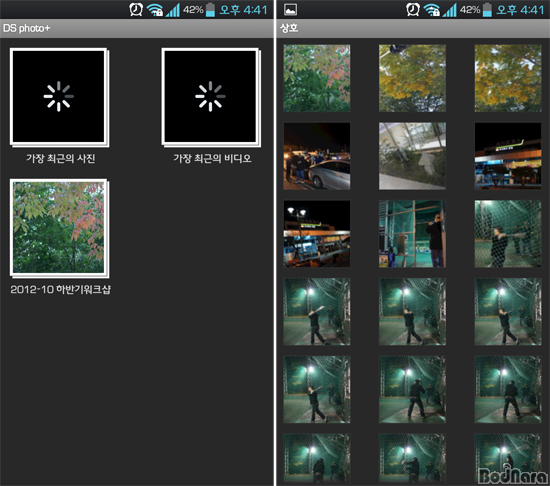Open the silver car night photo
This screenshot has height=486, width=550.
click(317, 156)
